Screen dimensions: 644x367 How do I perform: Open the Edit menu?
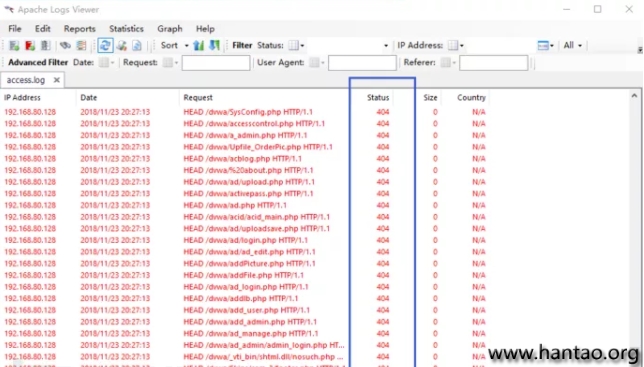(x=43, y=29)
